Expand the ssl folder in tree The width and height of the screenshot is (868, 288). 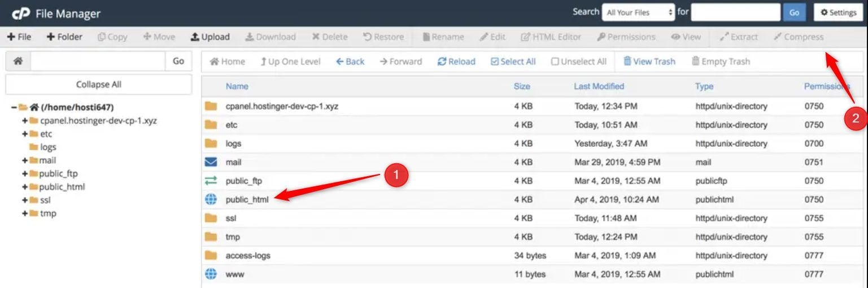point(25,200)
